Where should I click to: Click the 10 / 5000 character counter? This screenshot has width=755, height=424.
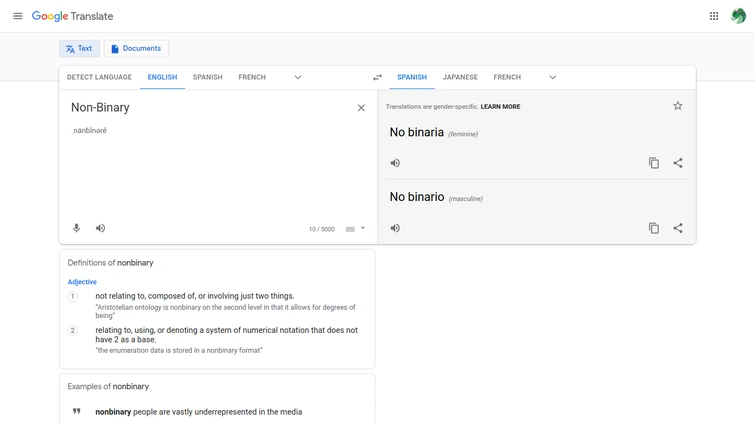[321, 229]
